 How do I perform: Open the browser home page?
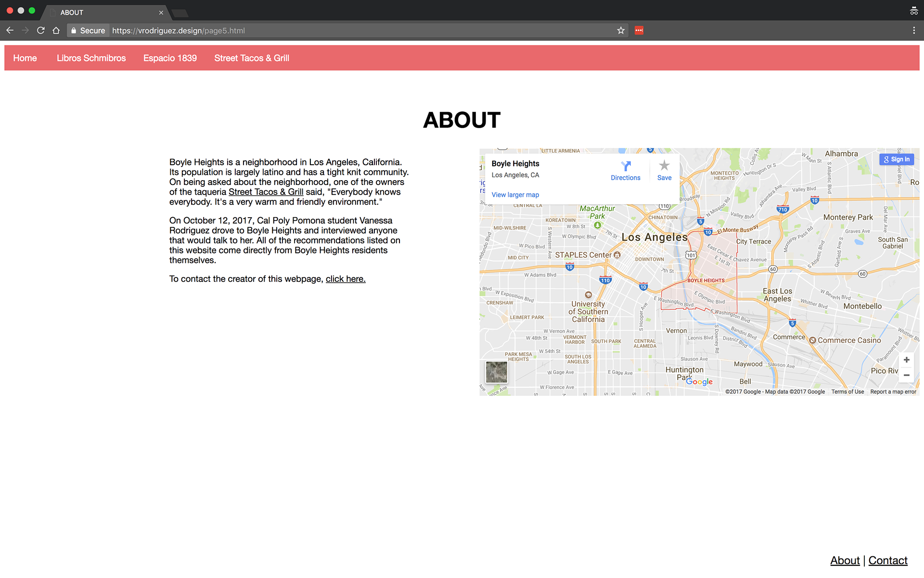click(x=56, y=30)
